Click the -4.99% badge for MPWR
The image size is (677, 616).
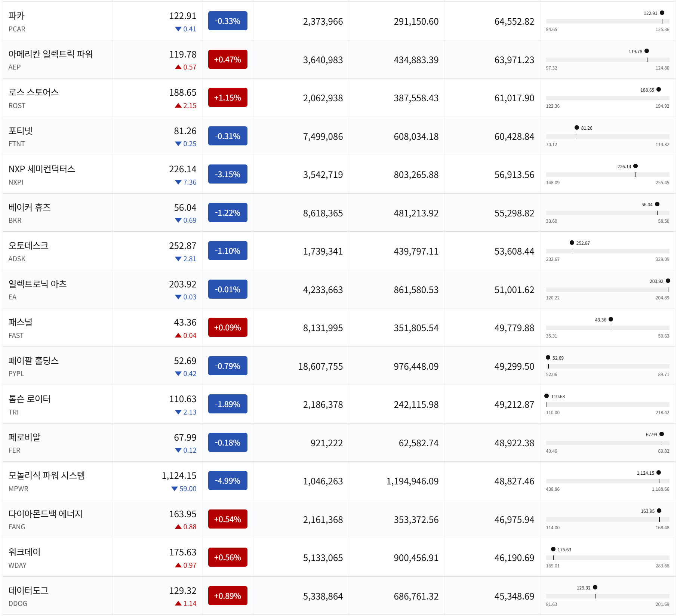click(x=228, y=481)
